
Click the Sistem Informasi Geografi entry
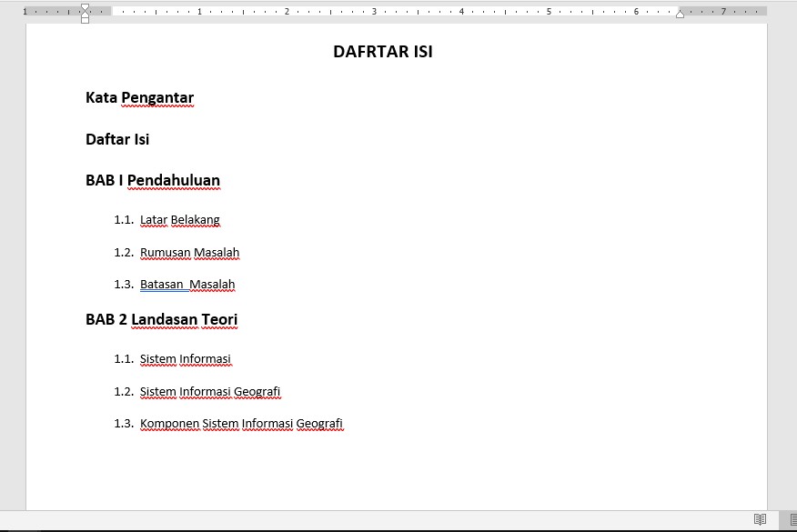(210, 391)
